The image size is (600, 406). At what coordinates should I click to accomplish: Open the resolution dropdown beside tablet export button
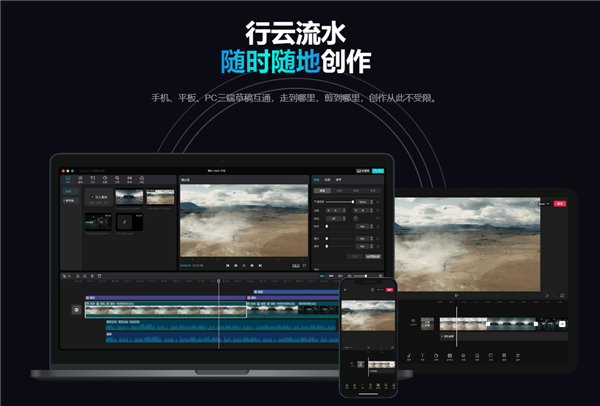point(542,204)
